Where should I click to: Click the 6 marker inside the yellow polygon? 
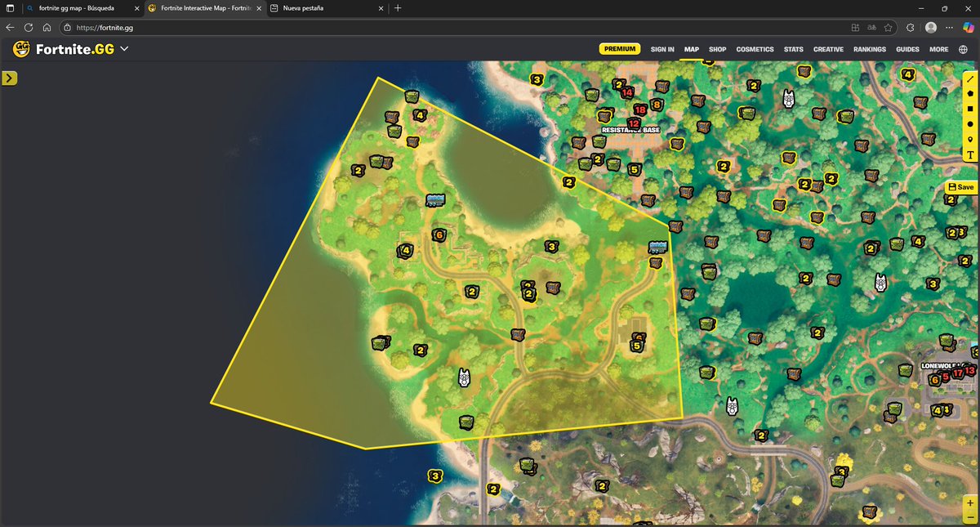pyautogui.click(x=439, y=235)
